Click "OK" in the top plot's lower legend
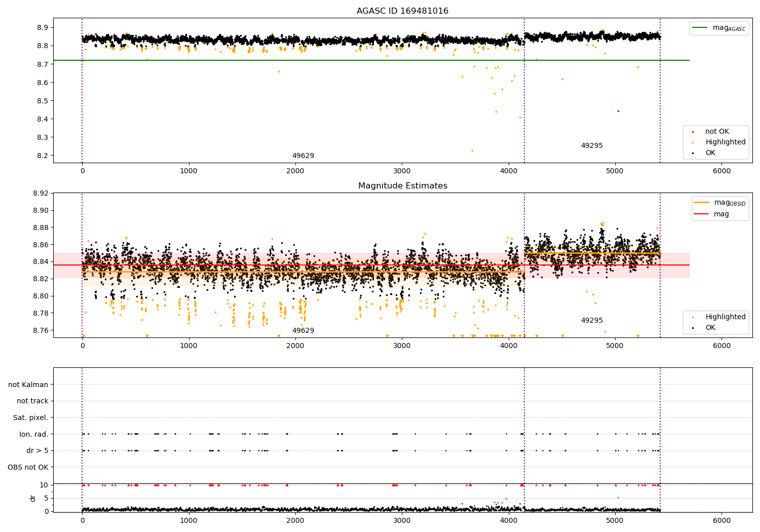 coord(710,153)
